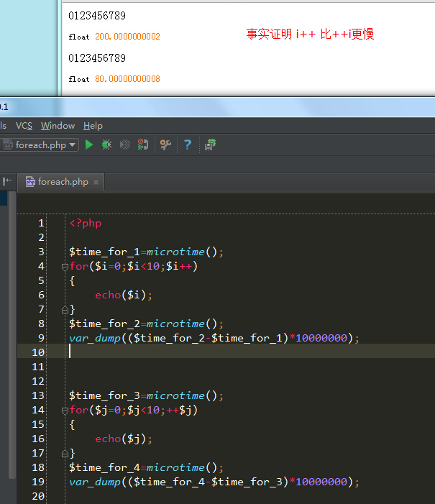Open the VCS menu
Screen dimensions: 435x504
[24, 126]
